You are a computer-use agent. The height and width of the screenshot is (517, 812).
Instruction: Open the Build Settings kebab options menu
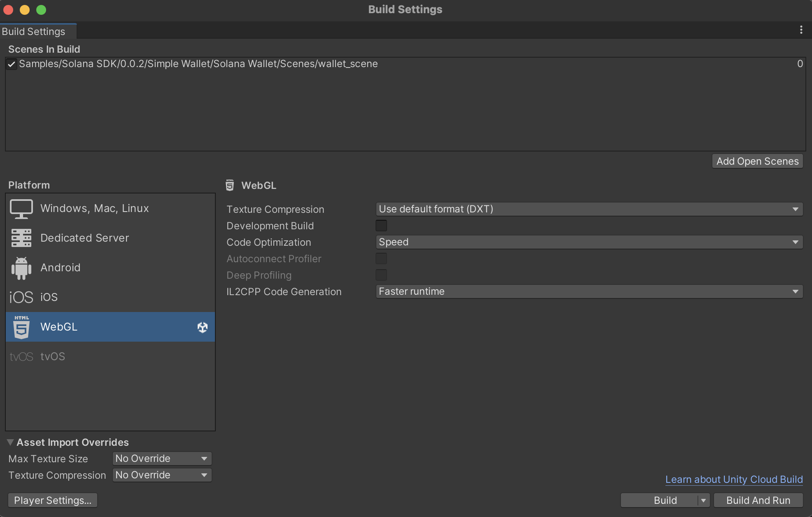801,30
